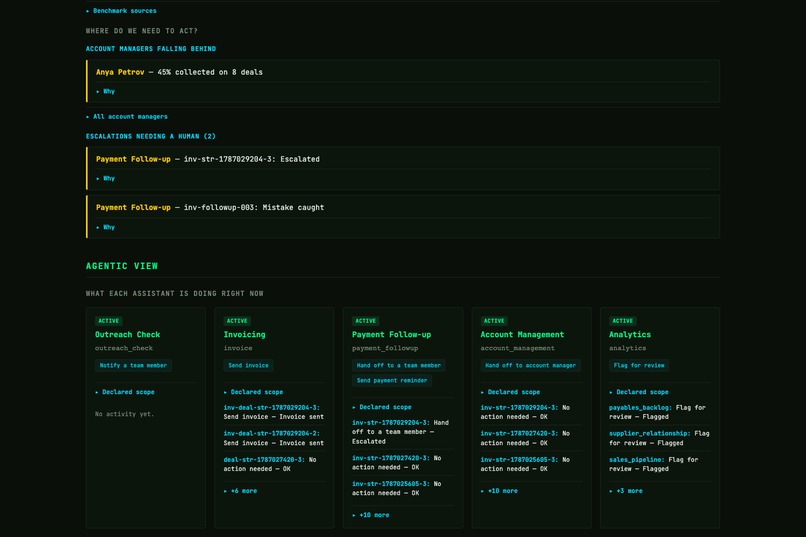Click ACTIVE badge on Outreach Check card

(x=108, y=321)
